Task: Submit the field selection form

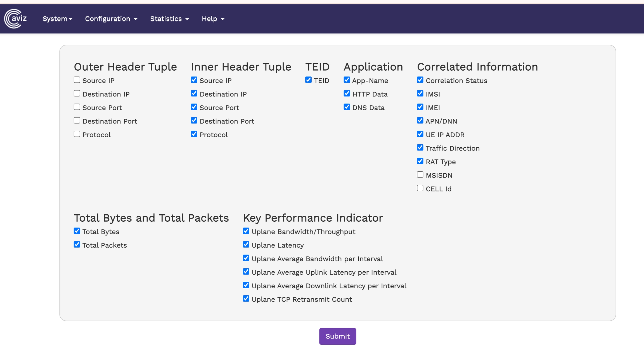Action: (x=337, y=336)
